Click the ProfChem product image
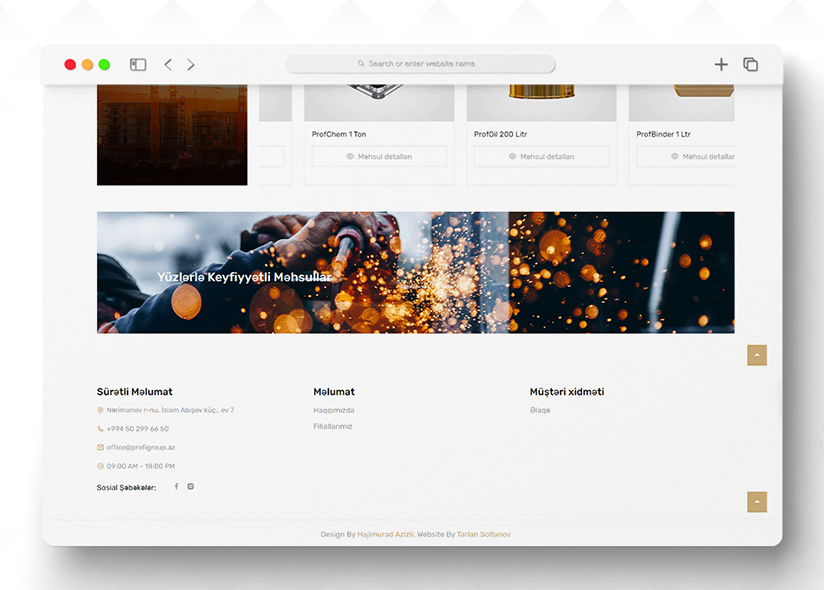 click(x=379, y=102)
